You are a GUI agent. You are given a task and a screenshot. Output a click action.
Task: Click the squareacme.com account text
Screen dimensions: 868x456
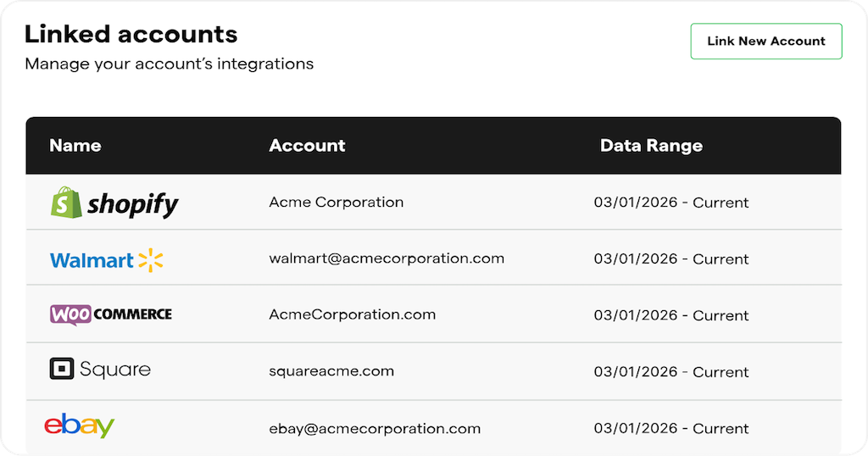(331, 371)
